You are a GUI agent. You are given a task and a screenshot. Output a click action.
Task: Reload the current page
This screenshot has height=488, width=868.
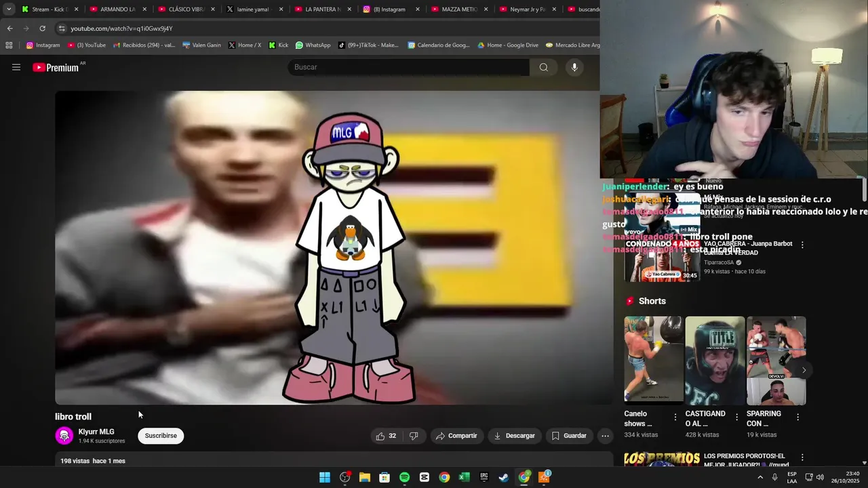click(42, 28)
